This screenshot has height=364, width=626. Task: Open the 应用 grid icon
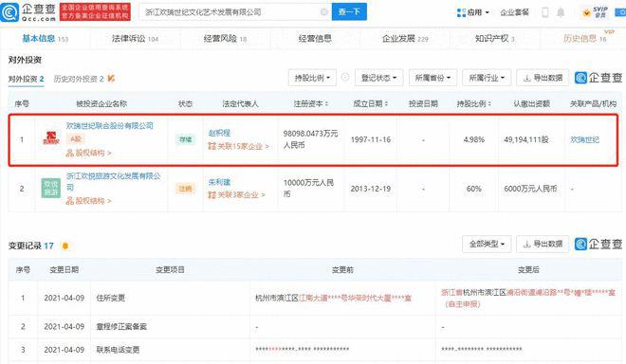(x=461, y=12)
